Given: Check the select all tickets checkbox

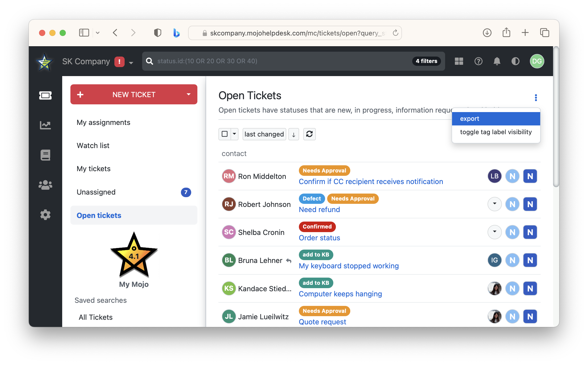Looking at the screenshot, I should tap(225, 134).
